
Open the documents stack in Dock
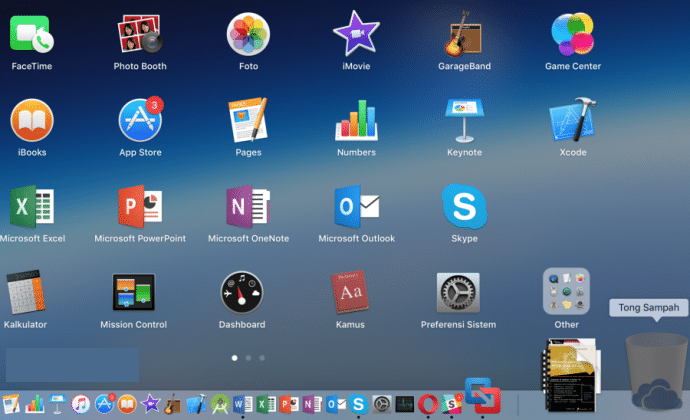click(x=570, y=375)
